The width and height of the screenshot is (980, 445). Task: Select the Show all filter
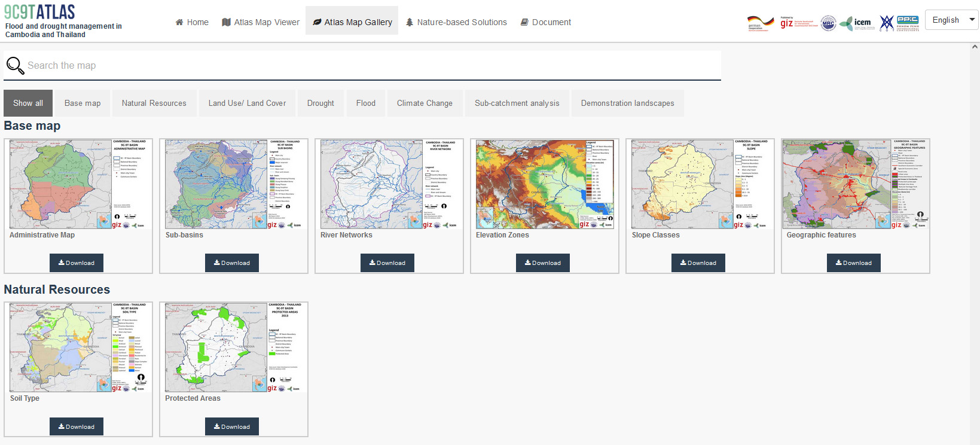coord(28,103)
